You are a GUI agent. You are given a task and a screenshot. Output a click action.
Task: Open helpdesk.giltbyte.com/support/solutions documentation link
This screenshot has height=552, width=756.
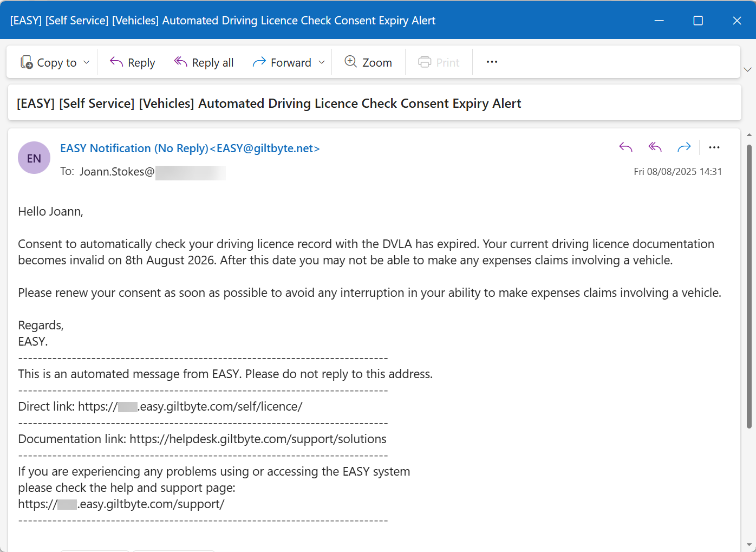(x=258, y=439)
